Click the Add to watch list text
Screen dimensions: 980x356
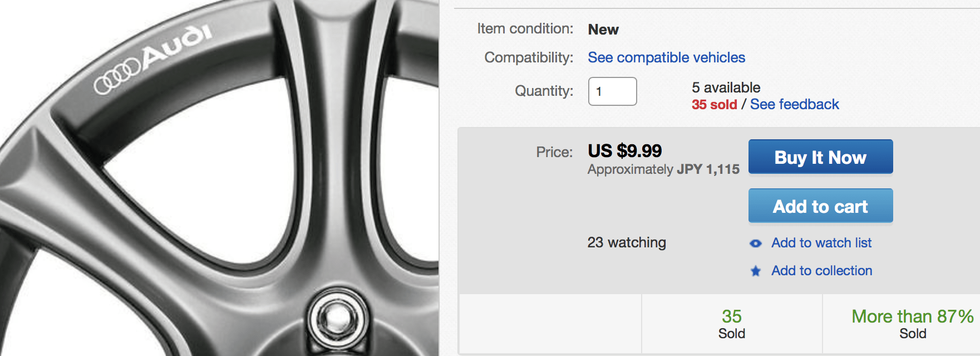pos(821,243)
